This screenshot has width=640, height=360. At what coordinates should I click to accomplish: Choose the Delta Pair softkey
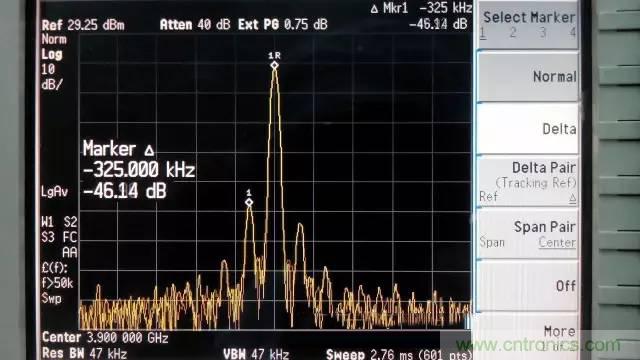tap(527, 181)
